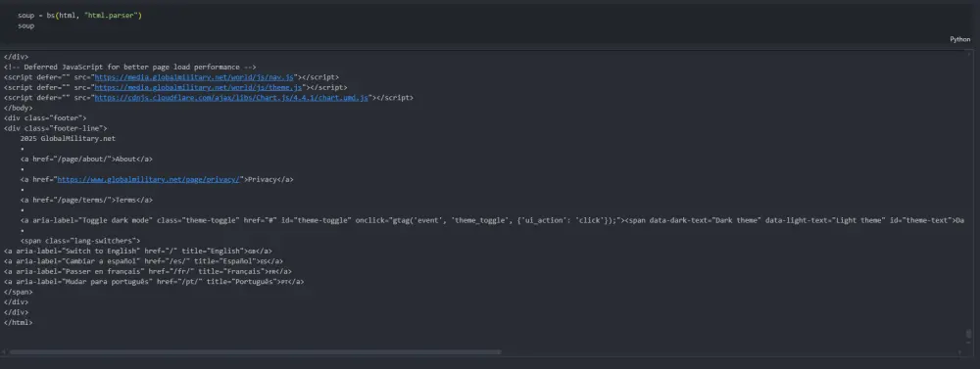
Task: Click the '/page/terms/' Terms anchor line
Action: point(86,201)
